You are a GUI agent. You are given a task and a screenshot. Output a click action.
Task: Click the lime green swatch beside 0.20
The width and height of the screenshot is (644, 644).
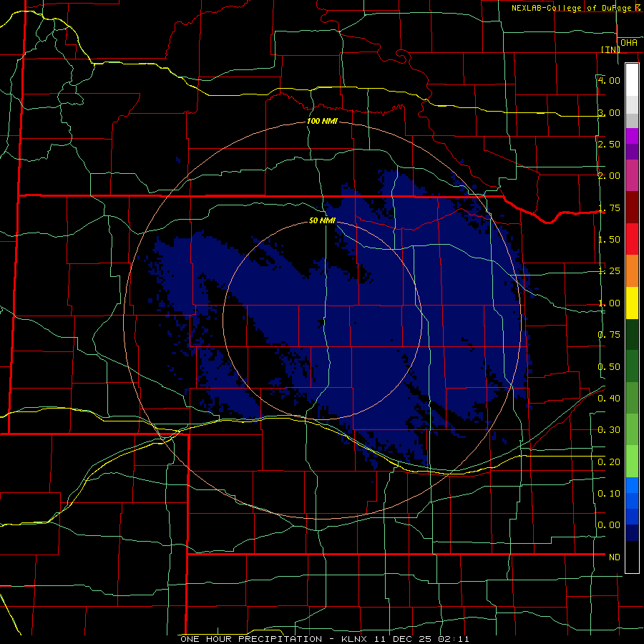(632, 462)
